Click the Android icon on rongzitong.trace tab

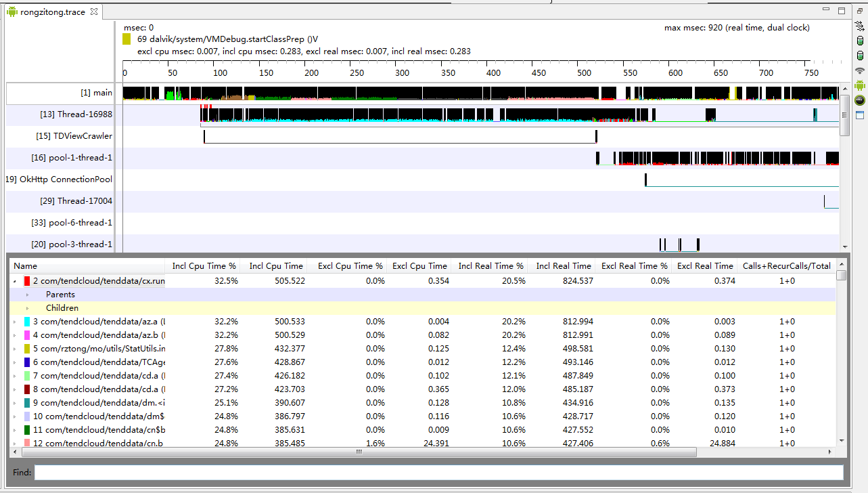12,12
